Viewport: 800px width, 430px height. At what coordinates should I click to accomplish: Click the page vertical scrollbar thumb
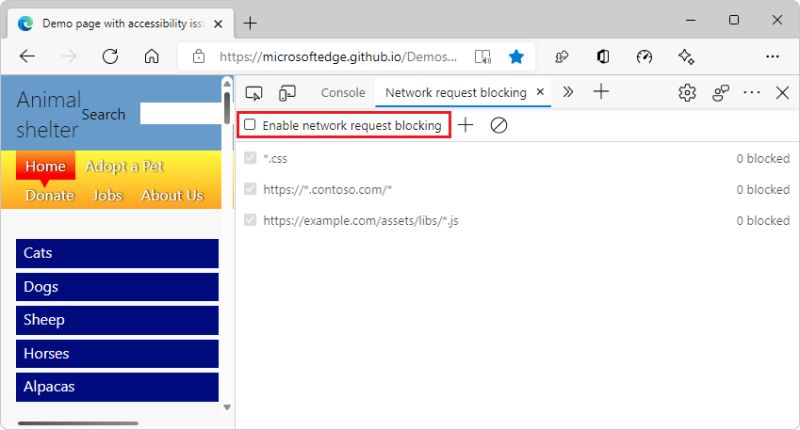point(227,108)
